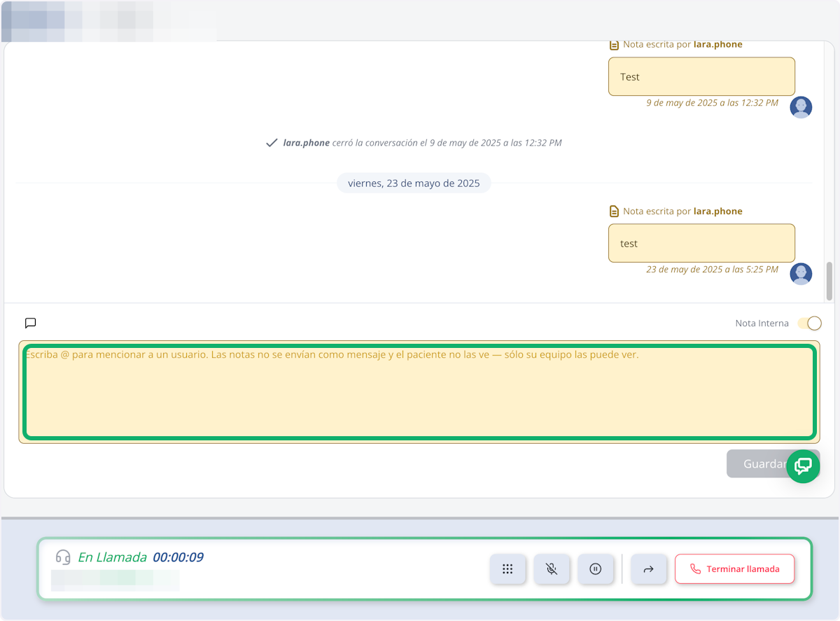This screenshot has height=621, width=840.
Task: Click the lara.phone author name above the 'test' note
Action: point(717,211)
